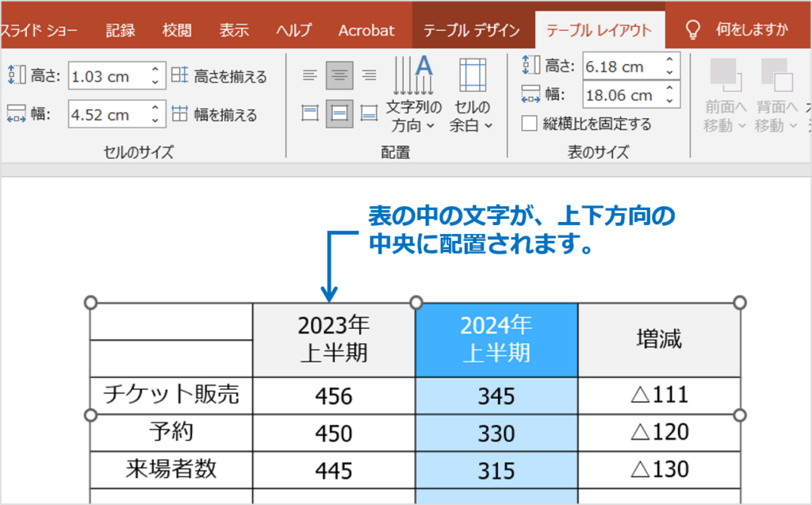This screenshot has height=505, width=812.
Task: Click 背面へ移動 send backward icon
Action: [777, 75]
